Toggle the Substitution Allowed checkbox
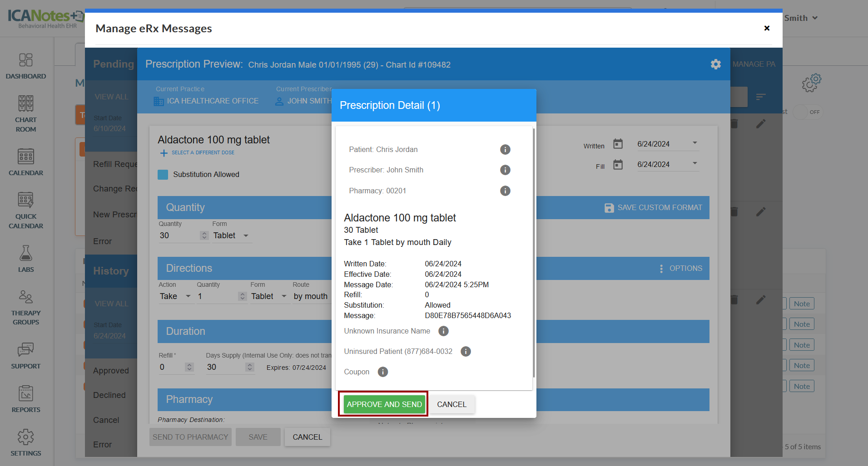Image resolution: width=868 pixels, height=466 pixels. coord(163,175)
